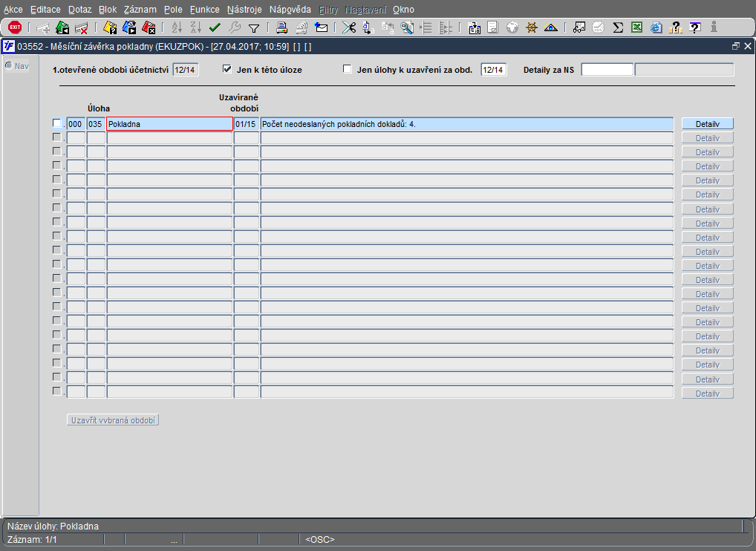This screenshot has height=551, width=756.
Task: Open the Okno menu
Action: point(403,10)
